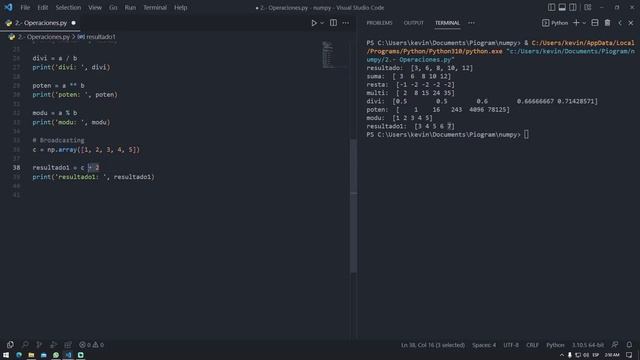Open the feedback icon in status bar

(615, 345)
